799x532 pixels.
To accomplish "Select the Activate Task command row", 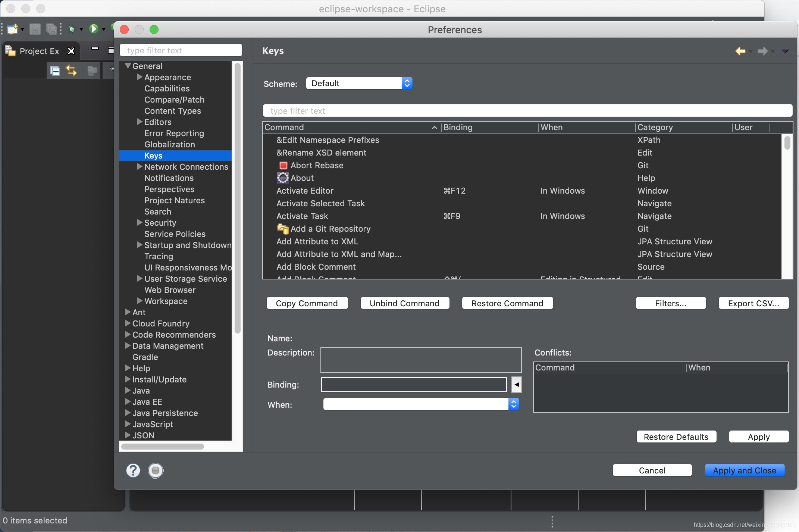I will point(522,216).
